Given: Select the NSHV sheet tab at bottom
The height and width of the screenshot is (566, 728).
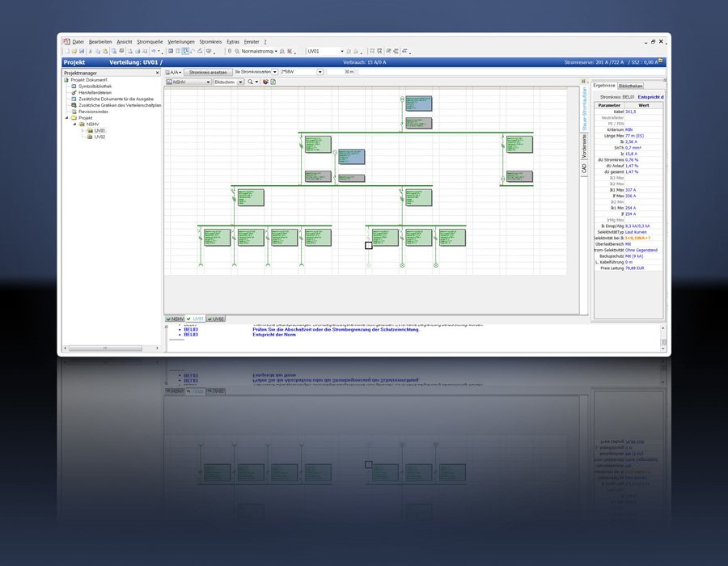Looking at the screenshot, I should 175,319.
